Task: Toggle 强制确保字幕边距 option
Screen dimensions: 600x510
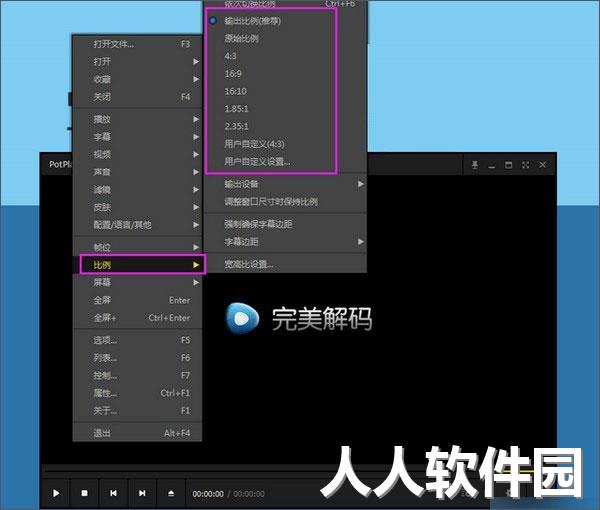Action: coord(285,224)
